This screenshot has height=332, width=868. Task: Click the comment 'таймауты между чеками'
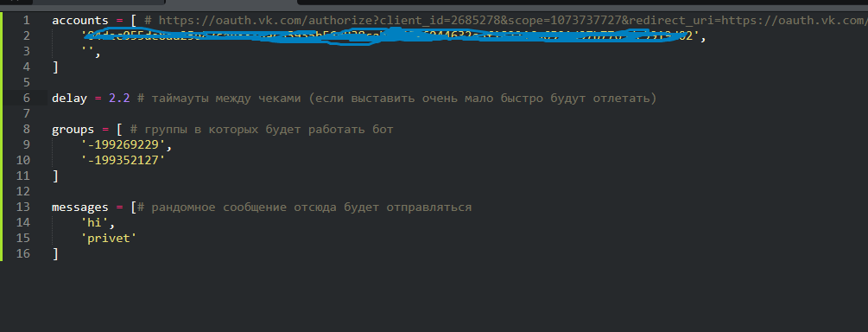226,99
